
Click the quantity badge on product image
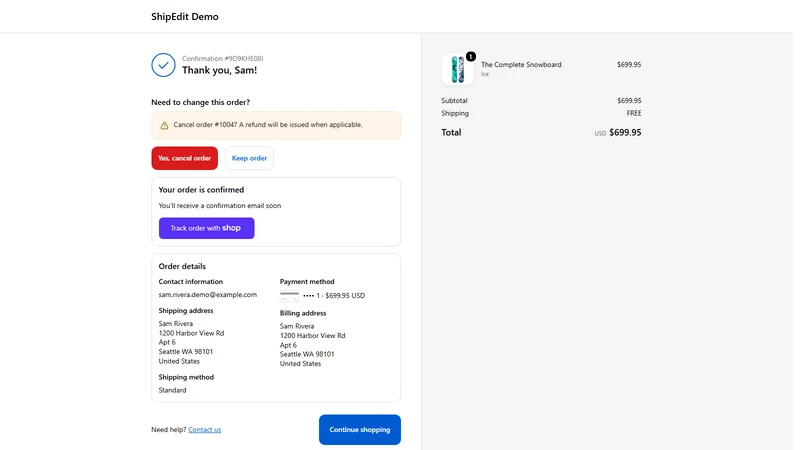[471, 57]
